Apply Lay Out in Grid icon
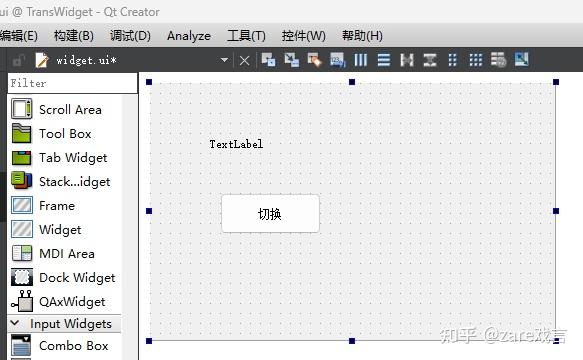 (476, 60)
